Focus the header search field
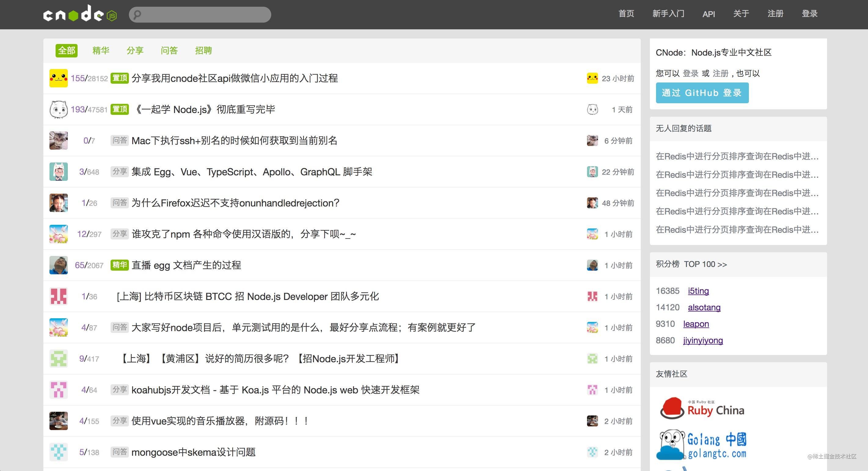 pos(200,14)
